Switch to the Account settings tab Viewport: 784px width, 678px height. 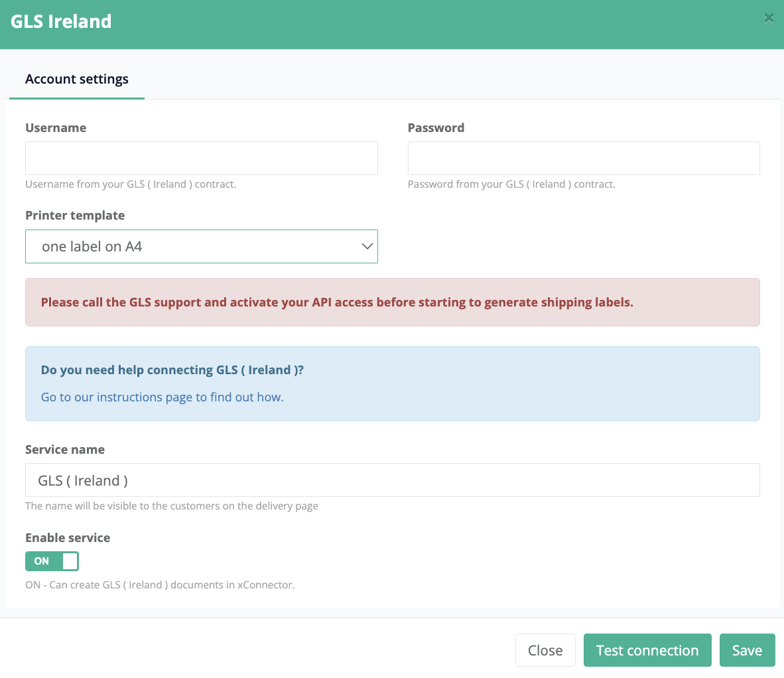77,80
